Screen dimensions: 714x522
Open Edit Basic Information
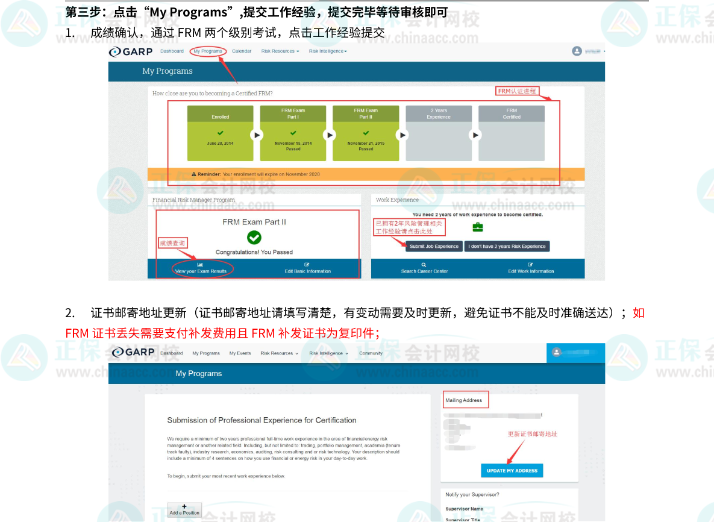(x=308, y=271)
